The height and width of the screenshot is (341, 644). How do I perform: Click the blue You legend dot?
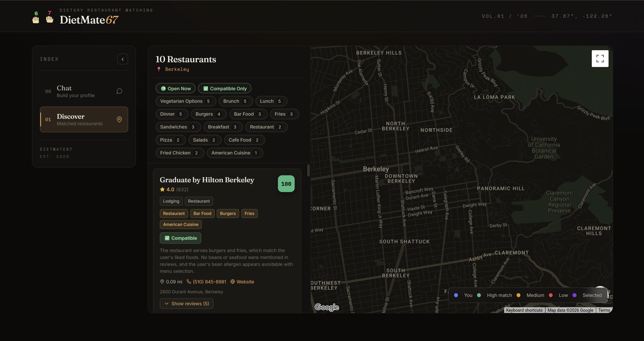[456, 295]
